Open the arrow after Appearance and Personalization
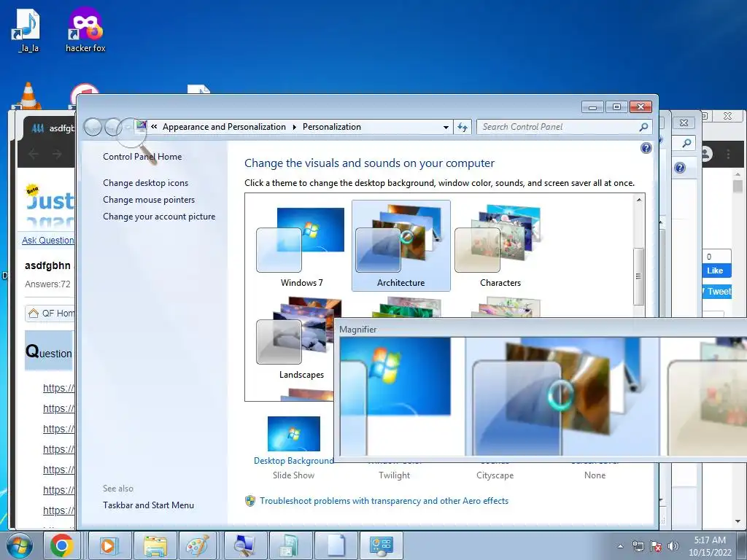 coord(295,127)
